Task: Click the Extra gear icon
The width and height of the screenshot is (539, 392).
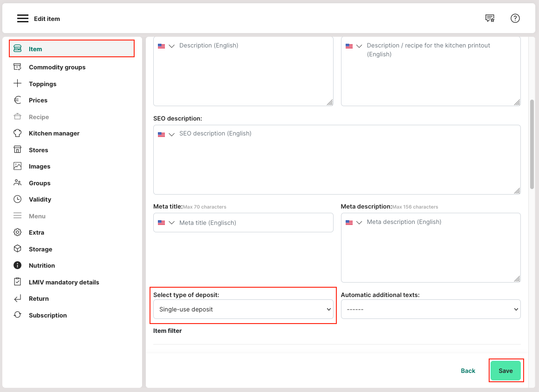Action: (17, 232)
